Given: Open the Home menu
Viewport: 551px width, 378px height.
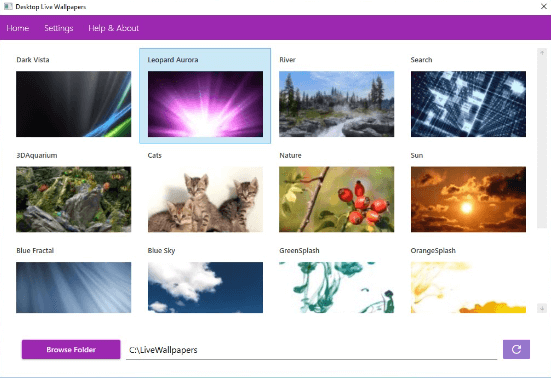Looking at the screenshot, I should click(x=18, y=28).
